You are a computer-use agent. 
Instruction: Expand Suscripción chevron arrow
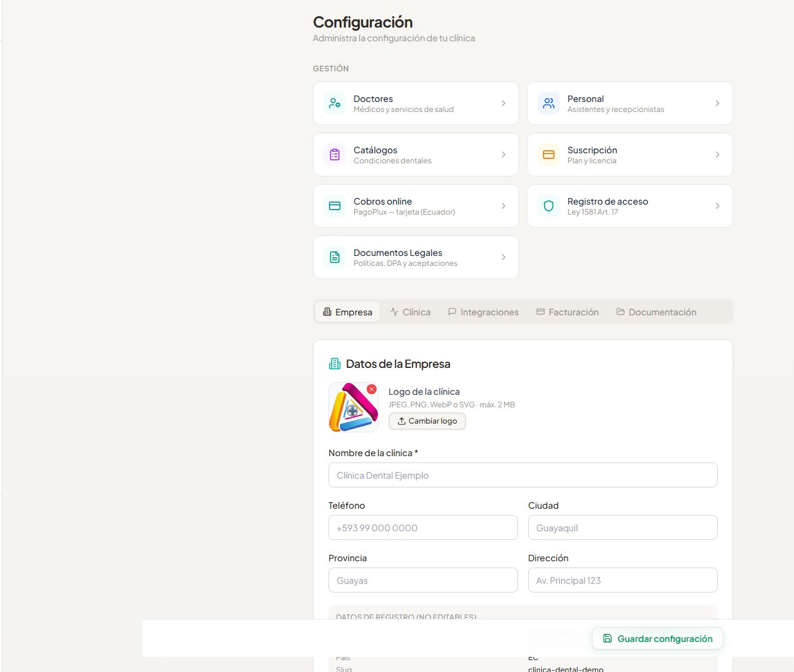(x=718, y=155)
